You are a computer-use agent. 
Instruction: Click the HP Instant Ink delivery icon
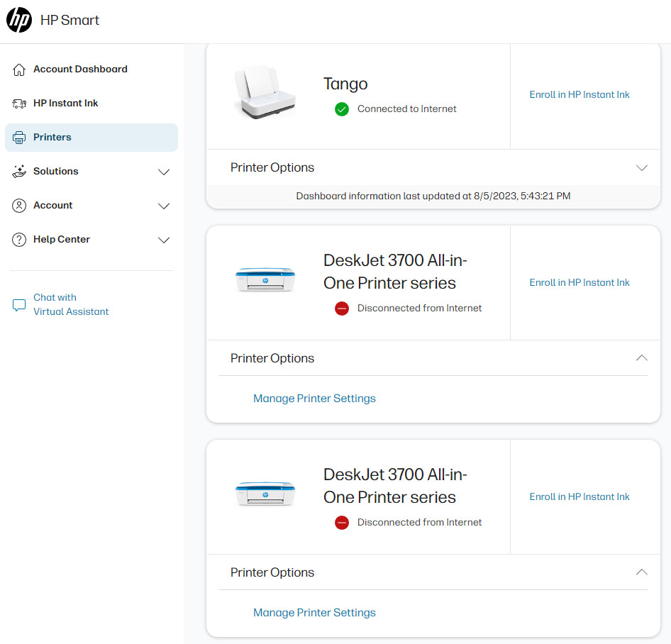click(x=19, y=104)
